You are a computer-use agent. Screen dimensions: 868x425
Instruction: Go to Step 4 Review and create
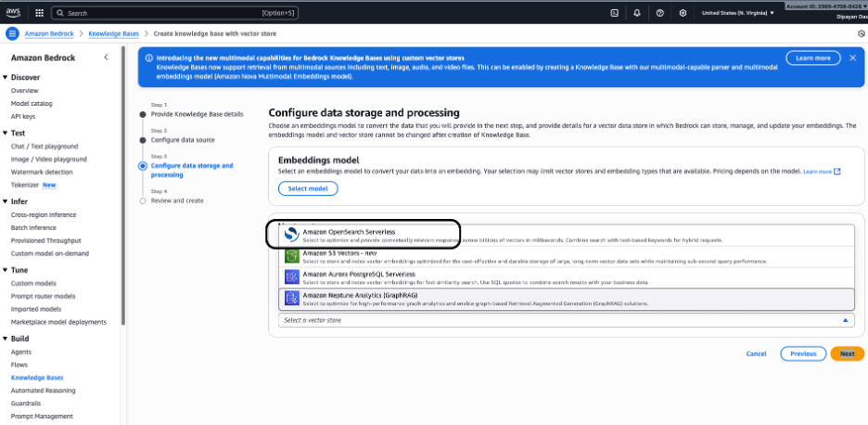177,200
